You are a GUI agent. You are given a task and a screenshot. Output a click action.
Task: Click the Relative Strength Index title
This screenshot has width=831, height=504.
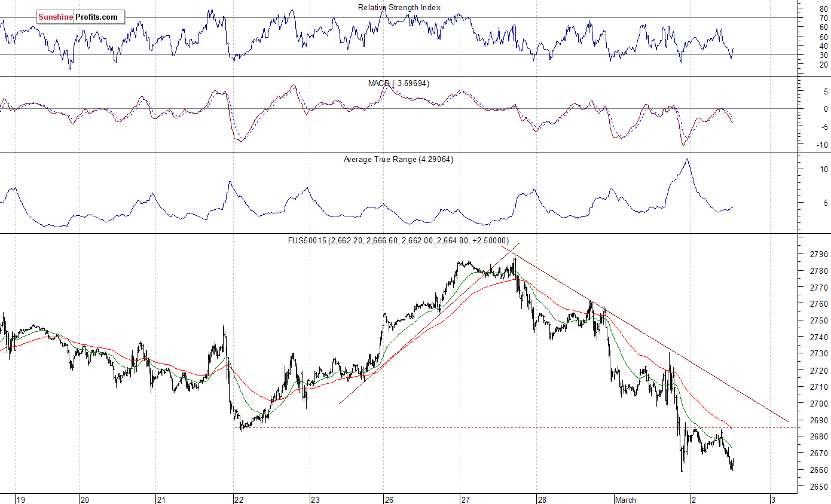click(x=399, y=8)
